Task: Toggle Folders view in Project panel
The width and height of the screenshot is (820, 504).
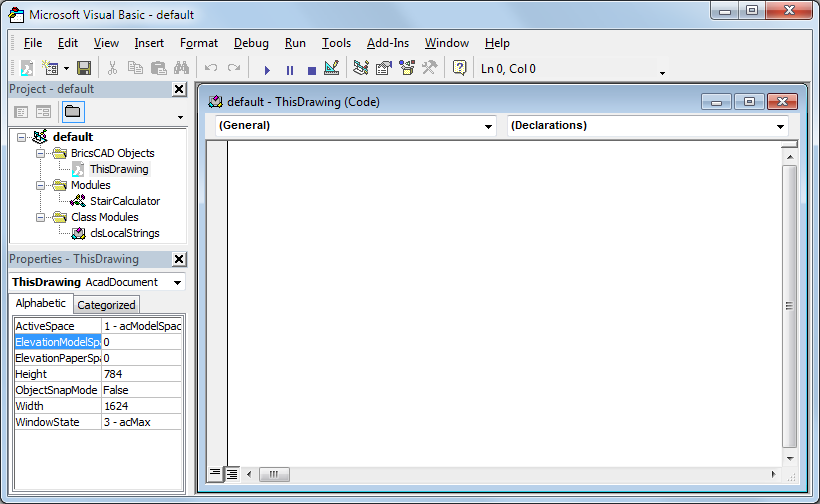Action: pyautogui.click(x=73, y=111)
